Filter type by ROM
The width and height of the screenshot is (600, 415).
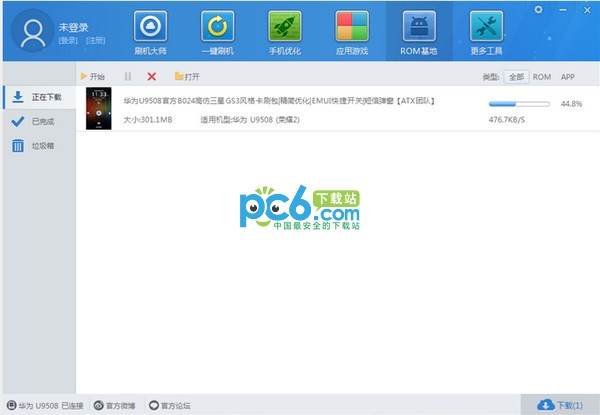(542, 77)
